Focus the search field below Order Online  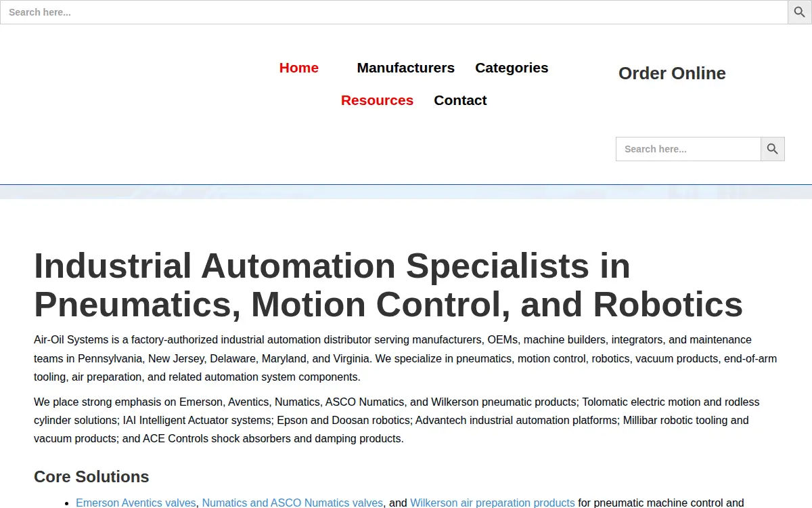[688, 149]
